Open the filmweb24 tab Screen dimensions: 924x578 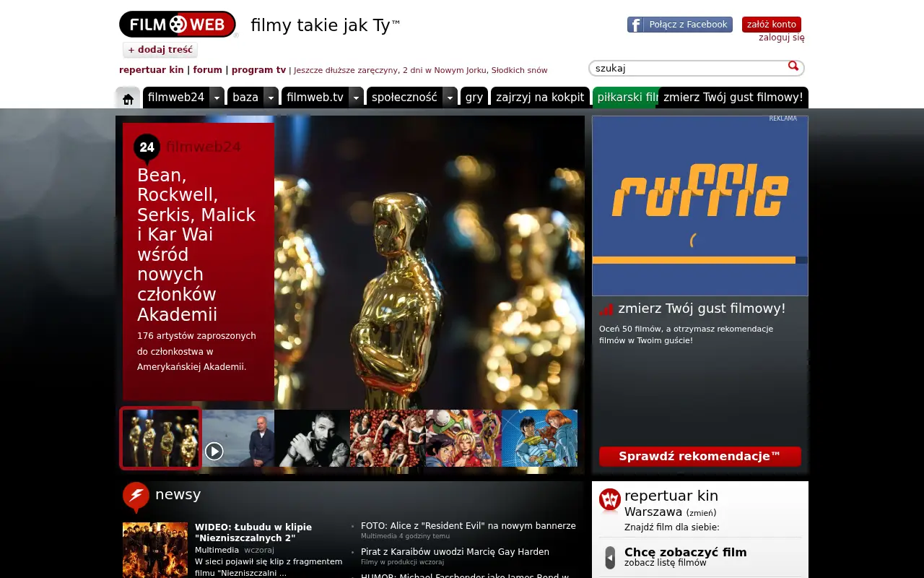point(176,98)
